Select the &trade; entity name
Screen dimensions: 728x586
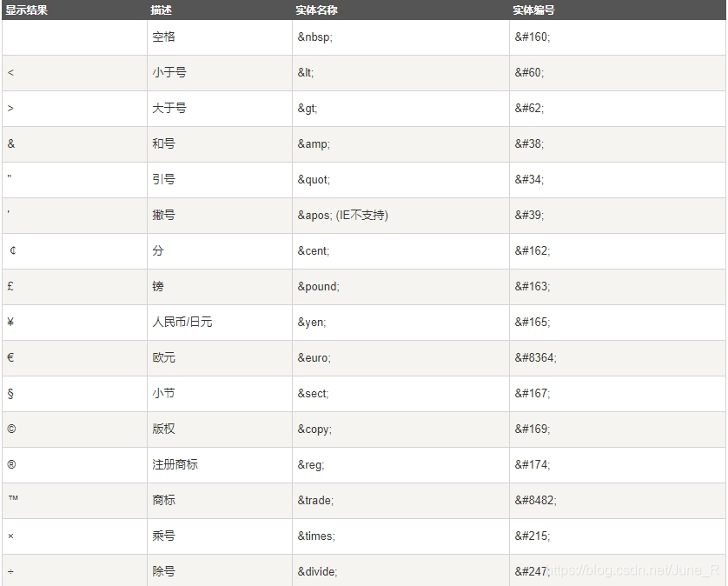tap(315, 501)
